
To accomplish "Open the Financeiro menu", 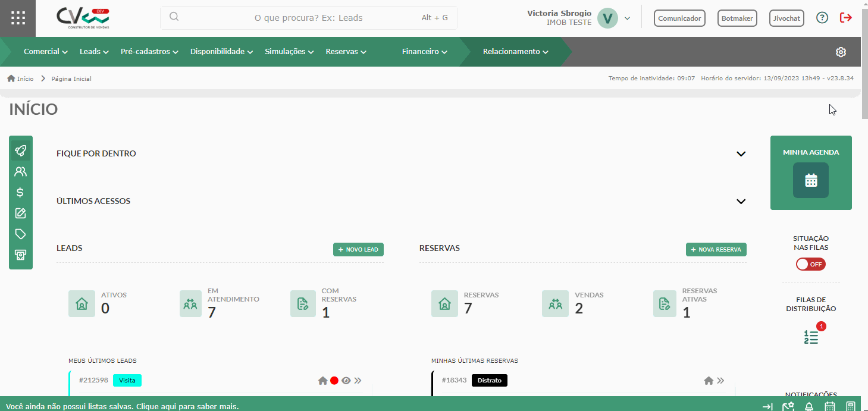I will tap(425, 52).
